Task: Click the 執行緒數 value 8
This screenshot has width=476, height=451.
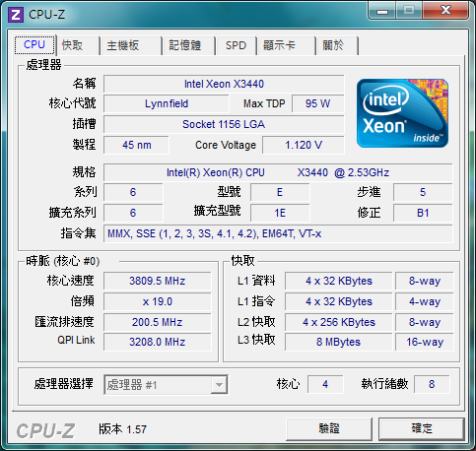Action: point(432,384)
